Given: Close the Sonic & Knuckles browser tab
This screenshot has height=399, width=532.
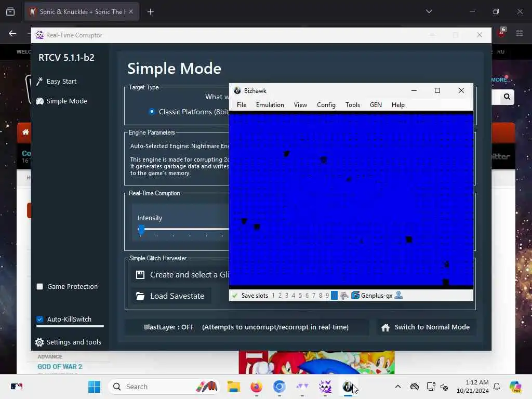Looking at the screenshot, I should coord(131,12).
